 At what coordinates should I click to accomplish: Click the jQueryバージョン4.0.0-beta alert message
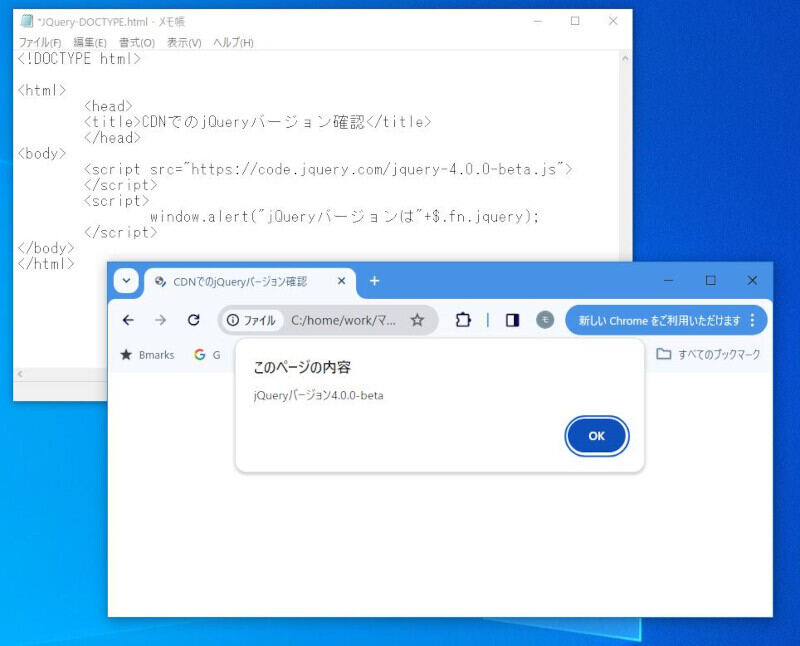318,395
